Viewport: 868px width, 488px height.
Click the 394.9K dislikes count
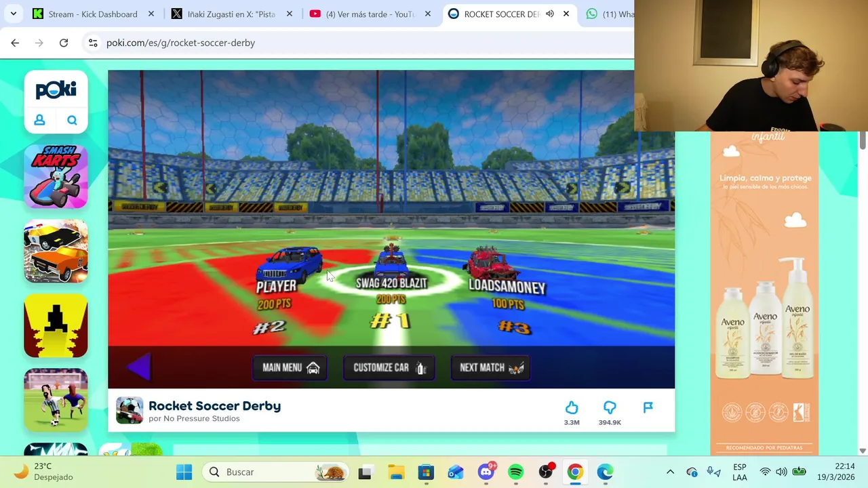[610, 422]
